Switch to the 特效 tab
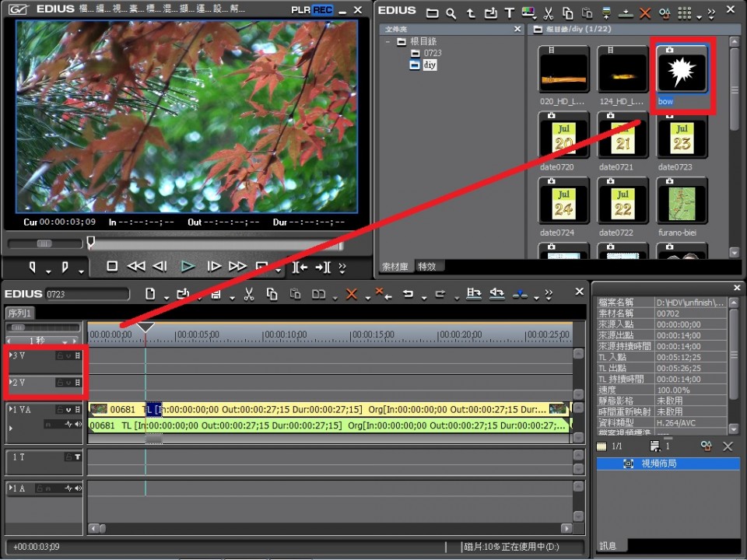The image size is (747, 560). (x=427, y=266)
